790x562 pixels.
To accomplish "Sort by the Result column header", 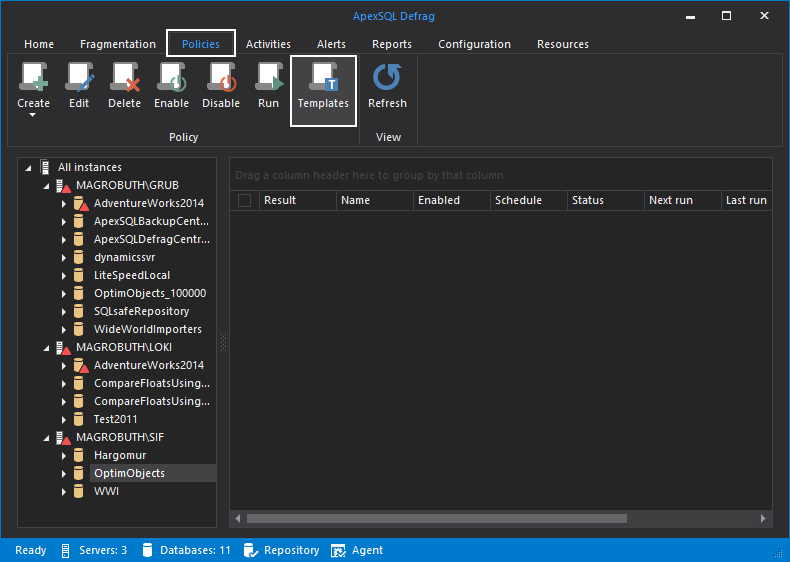I will coord(298,201).
